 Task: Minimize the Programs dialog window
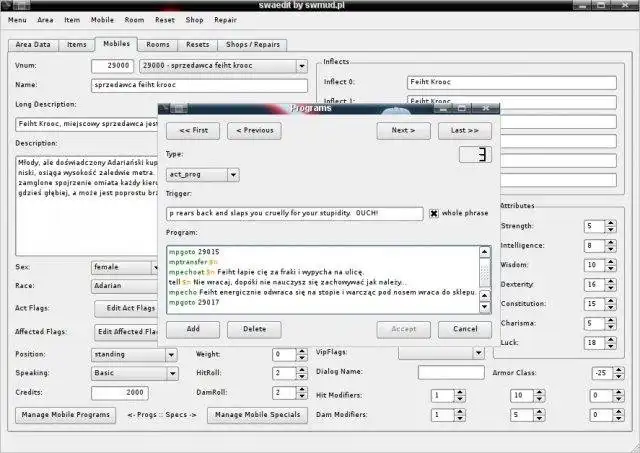(442, 107)
